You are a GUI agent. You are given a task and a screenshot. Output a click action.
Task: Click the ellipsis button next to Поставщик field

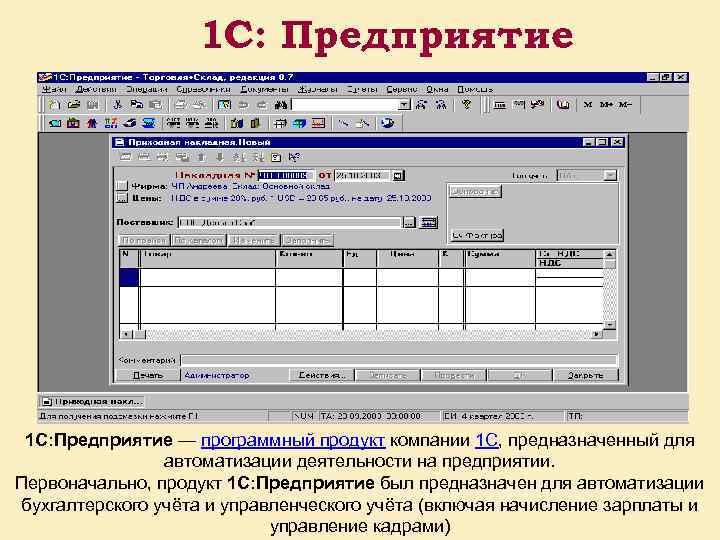[x=409, y=223]
